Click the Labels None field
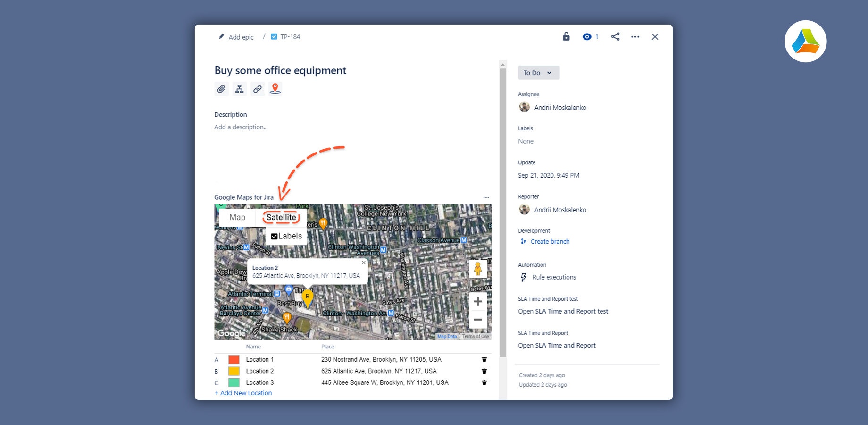 click(x=526, y=141)
